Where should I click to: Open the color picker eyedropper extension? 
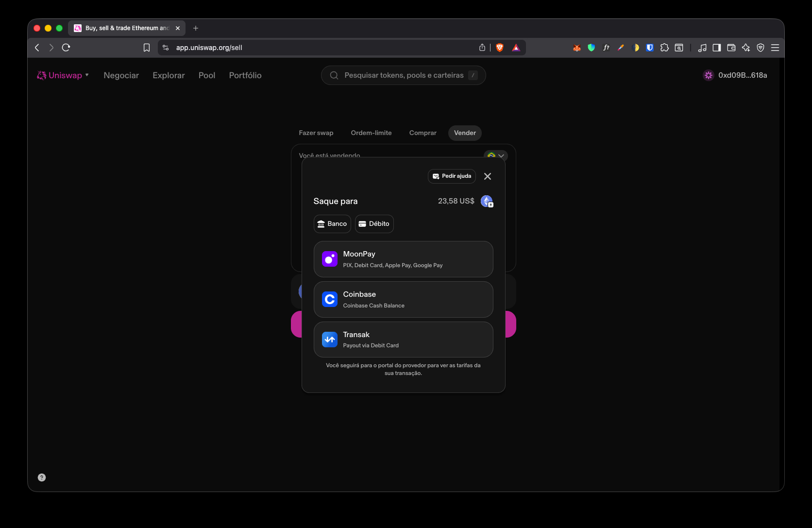coord(621,48)
